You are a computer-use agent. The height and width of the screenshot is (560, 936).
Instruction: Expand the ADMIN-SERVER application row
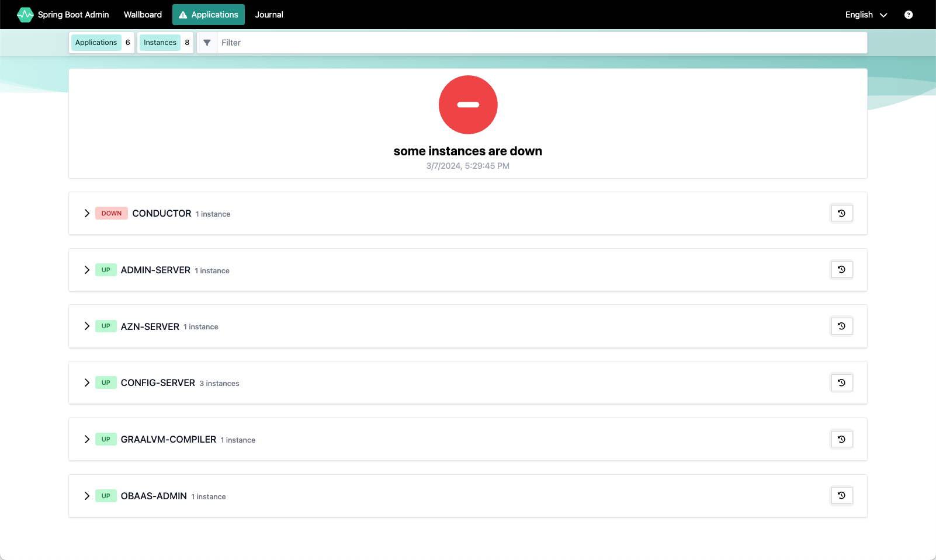point(86,270)
